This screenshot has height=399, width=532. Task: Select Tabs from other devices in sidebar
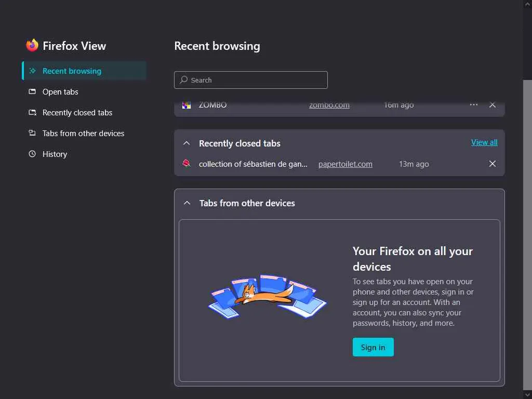pos(83,134)
